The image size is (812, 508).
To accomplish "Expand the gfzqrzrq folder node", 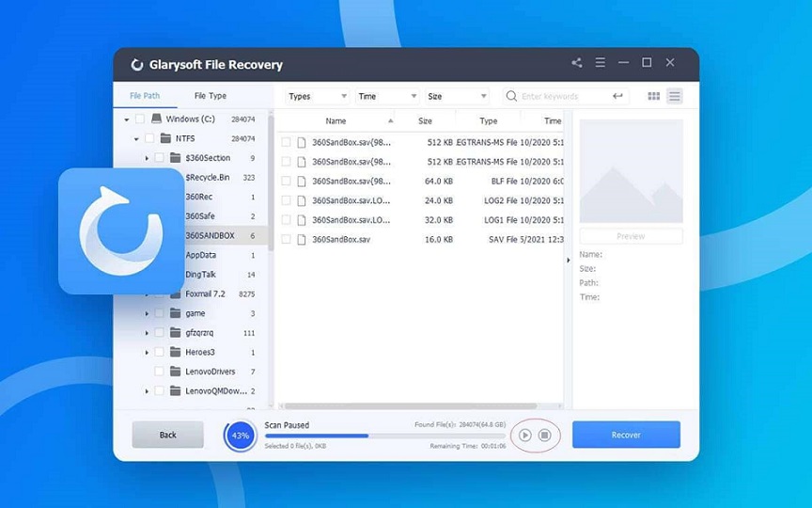I will pos(147,333).
